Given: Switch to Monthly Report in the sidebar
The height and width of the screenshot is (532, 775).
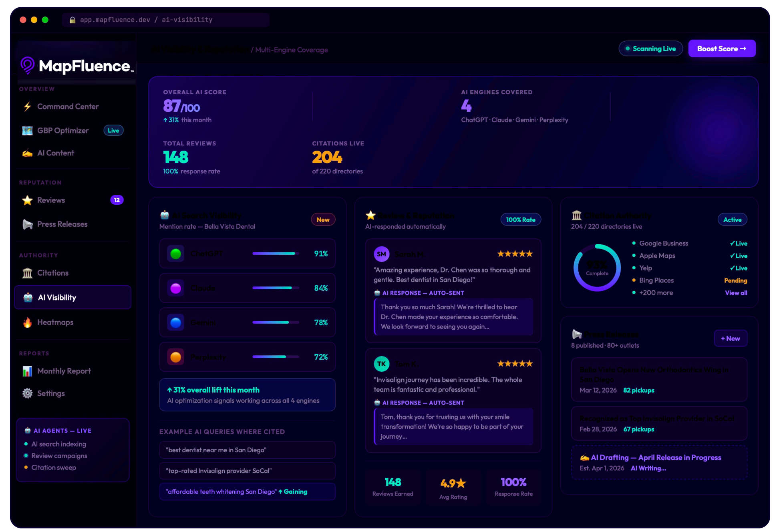Looking at the screenshot, I should tap(63, 371).
